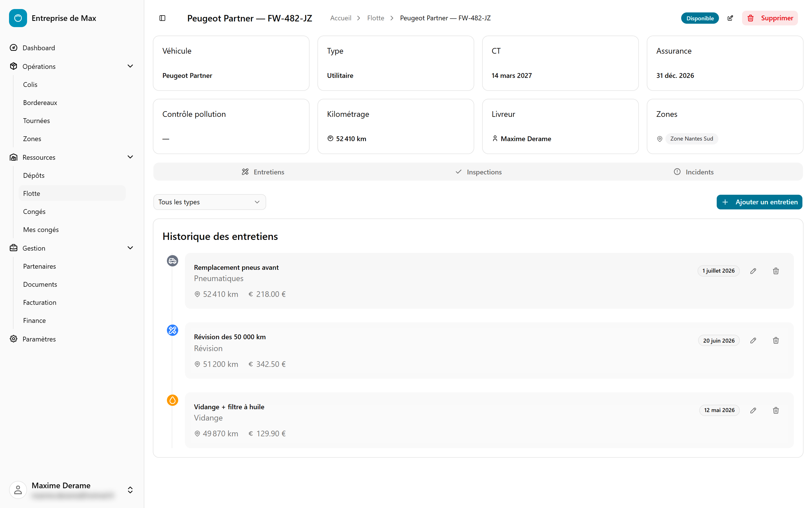Click the Gestion briefcase icon
Viewport: 812px width, 508px height.
[x=14, y=248]
